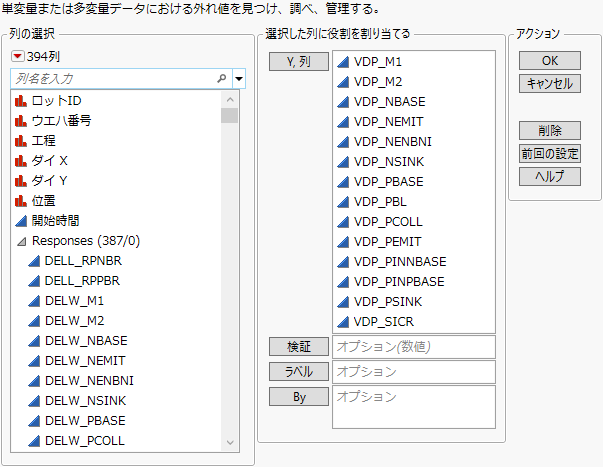Select the 工程 column

tap(43, 141)
